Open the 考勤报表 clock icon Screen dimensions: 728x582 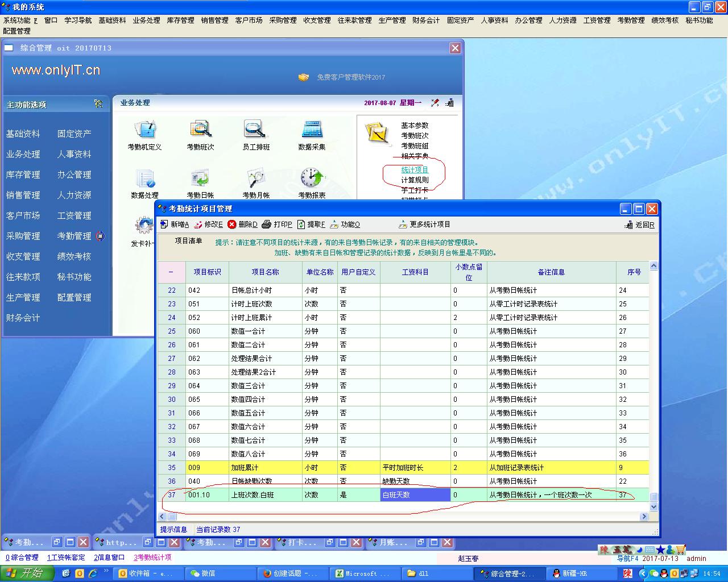[x=312, y=179]
